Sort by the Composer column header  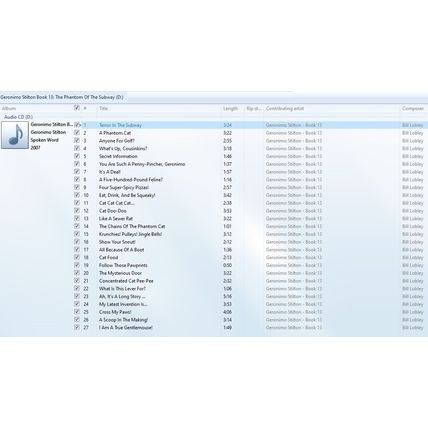pos(413,108)
